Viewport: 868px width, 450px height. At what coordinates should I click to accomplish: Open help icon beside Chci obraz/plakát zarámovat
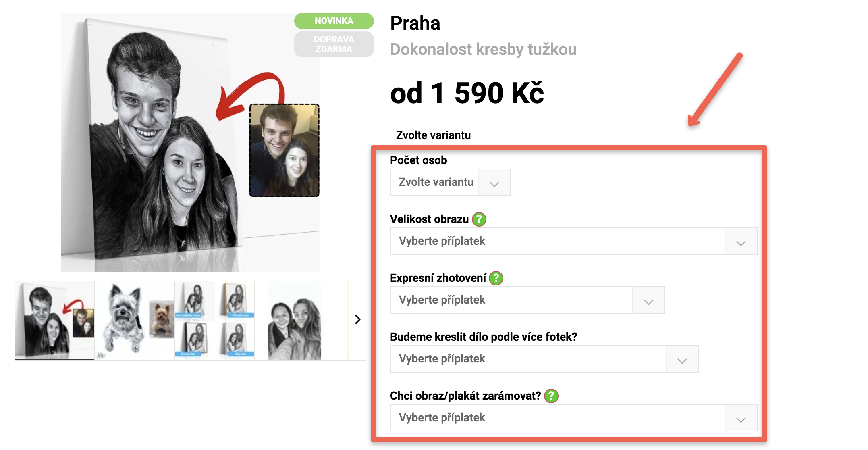tap(551, 396)
